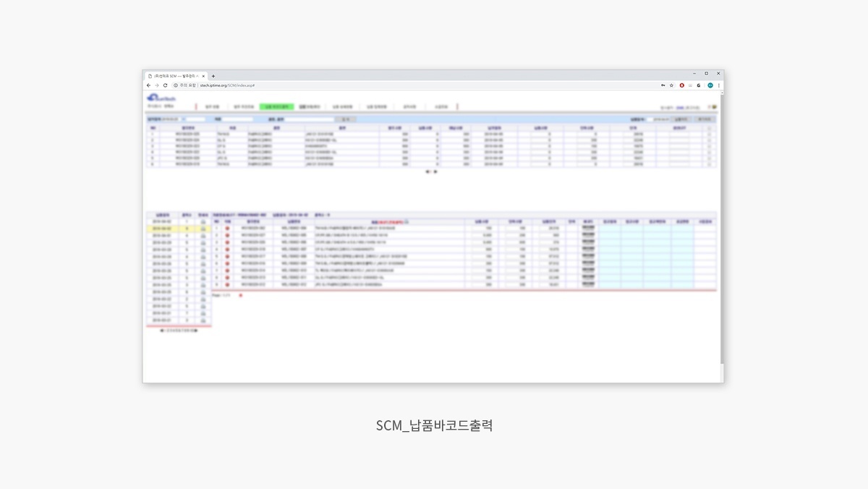Select the SCM browser tab
The width and height of the screenshot is (868, 489).
176,76
